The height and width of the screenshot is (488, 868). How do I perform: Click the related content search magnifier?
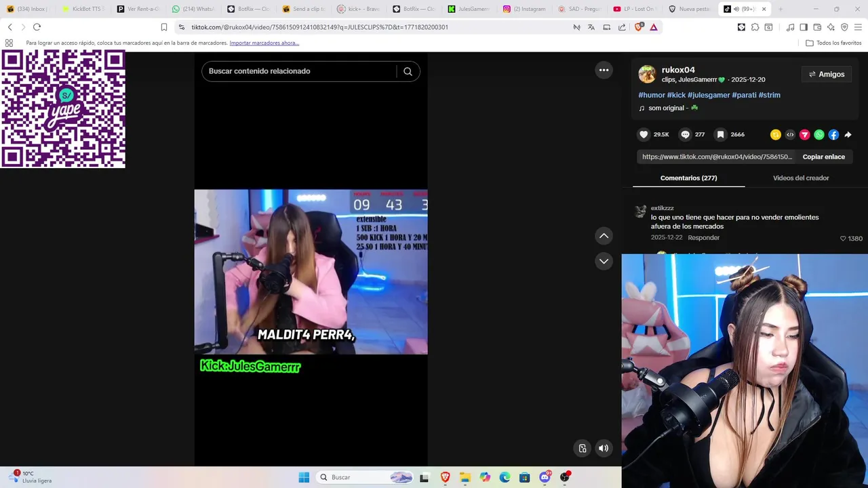click(x=408, y=71)
